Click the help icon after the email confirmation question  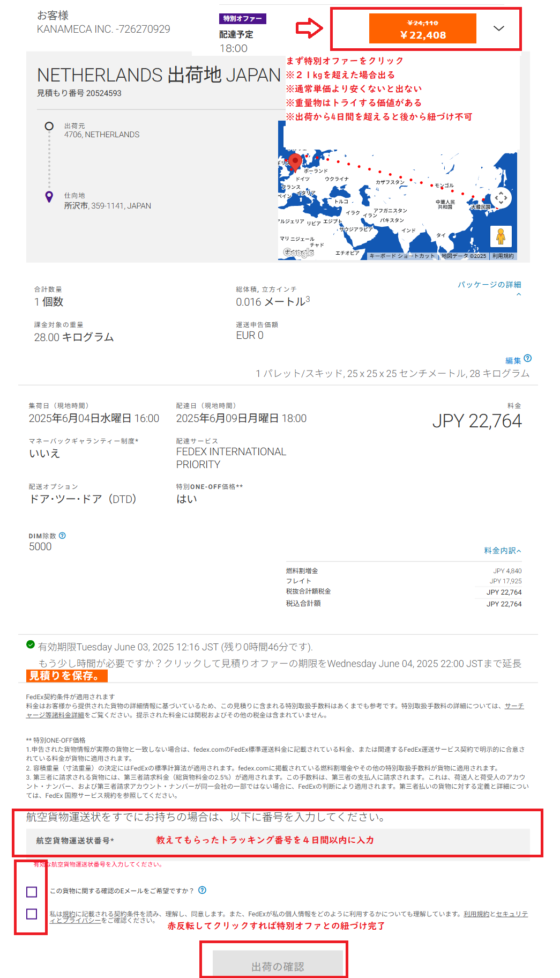[x=202, y=890]
